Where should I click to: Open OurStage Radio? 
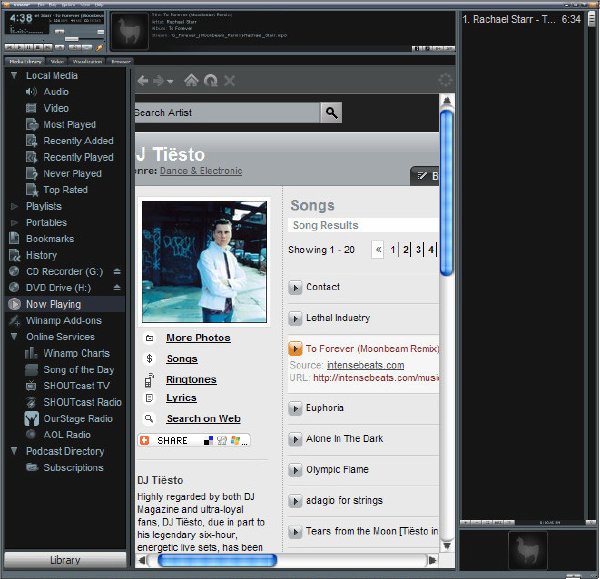(x=78, y=419)
